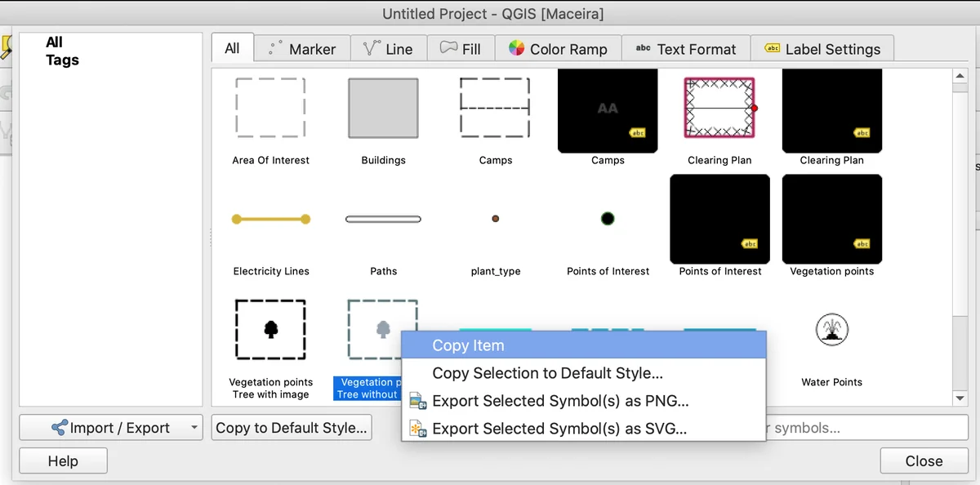Click the Electricity Lines yellow line symbol
The height and width of the screenshot is (485, 980).
(270, 219)
